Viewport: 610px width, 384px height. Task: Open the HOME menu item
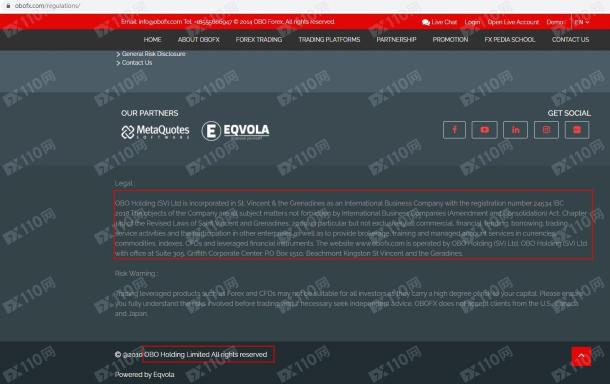152,40
